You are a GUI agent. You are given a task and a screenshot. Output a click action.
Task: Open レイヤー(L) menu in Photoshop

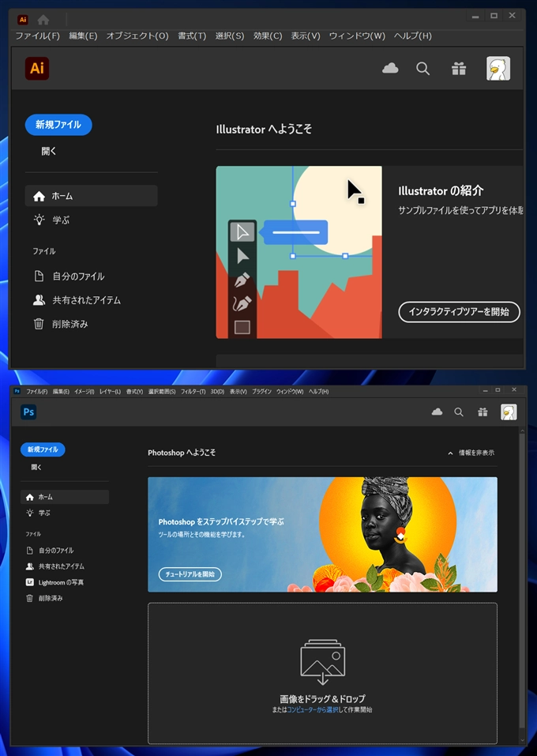click(110, 392)
